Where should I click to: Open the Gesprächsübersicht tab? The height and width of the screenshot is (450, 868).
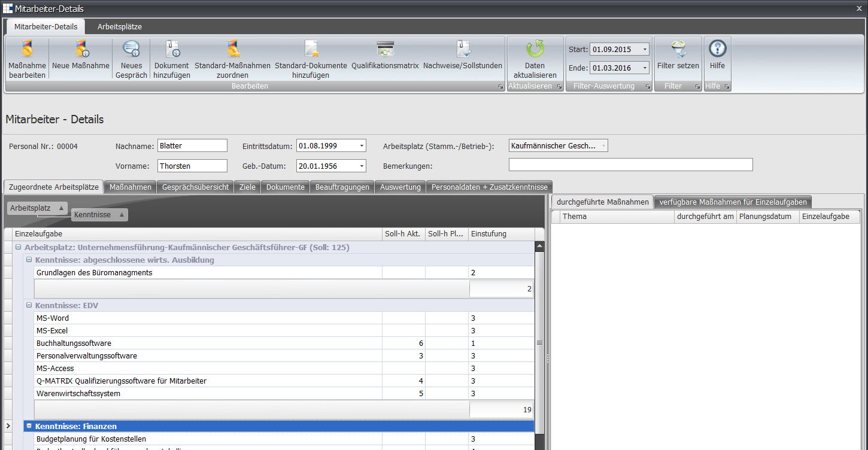(x=195, y=187)
